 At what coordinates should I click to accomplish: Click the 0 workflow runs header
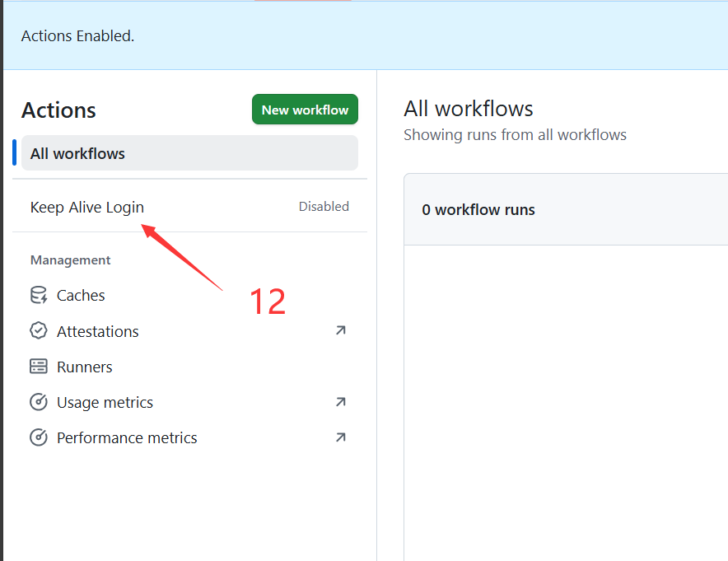(478, 210)
